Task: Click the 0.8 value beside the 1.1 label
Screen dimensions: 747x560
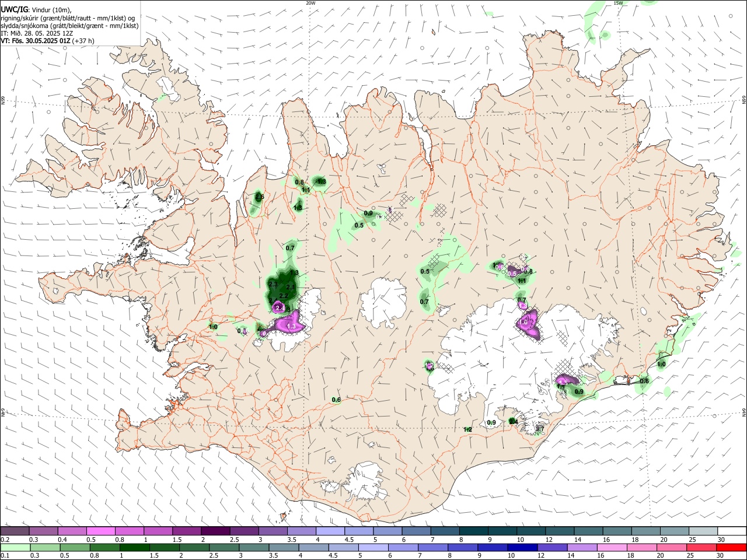Action: click(299, 182)
